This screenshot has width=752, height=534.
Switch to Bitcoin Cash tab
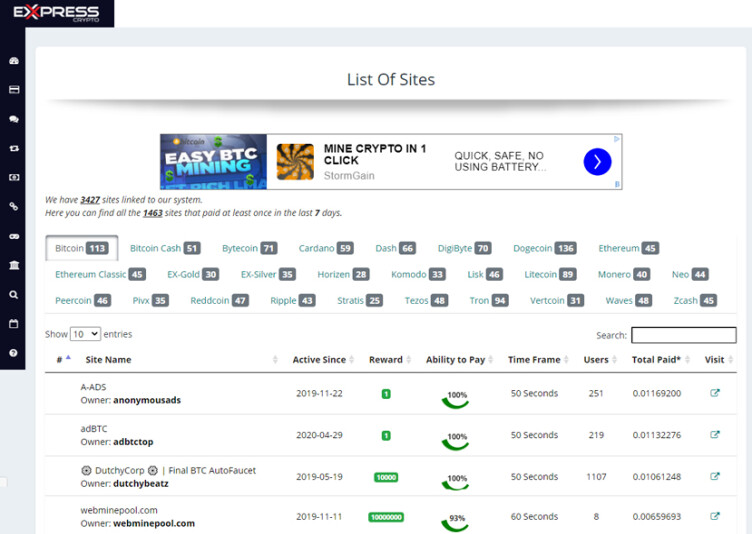[x=165, y=248]
